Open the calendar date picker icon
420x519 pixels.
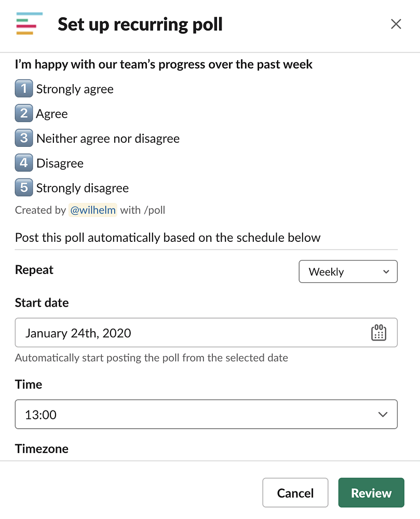click(378, 332)
